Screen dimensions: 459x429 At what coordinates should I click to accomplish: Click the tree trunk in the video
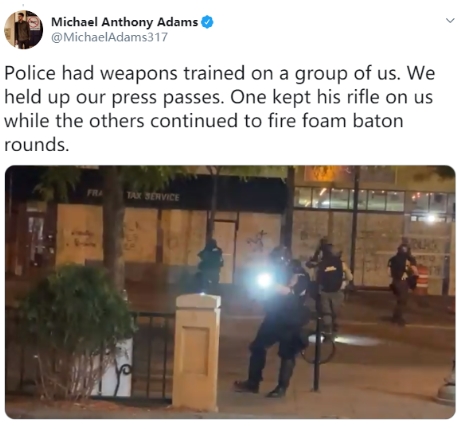click(x=114, y=227)
